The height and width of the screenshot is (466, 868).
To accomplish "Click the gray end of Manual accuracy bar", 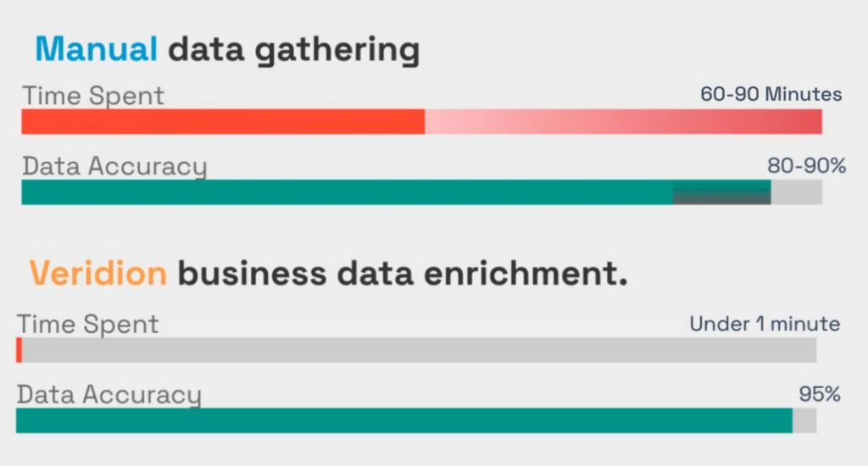I will tap(797, 192).
